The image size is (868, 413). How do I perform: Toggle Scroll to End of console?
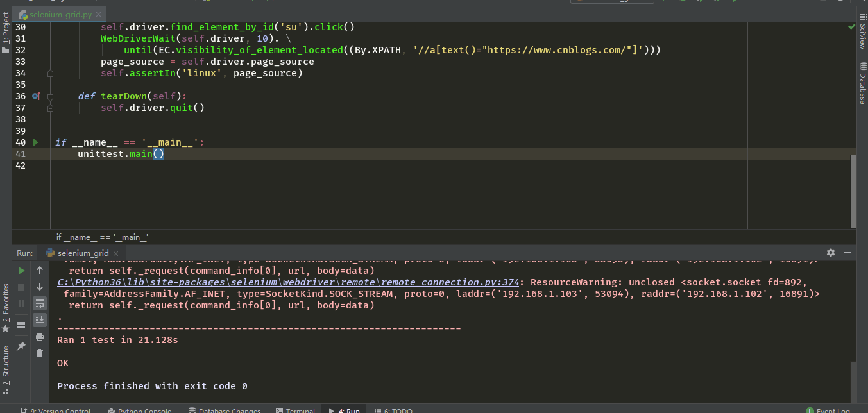tap(40, 319)
